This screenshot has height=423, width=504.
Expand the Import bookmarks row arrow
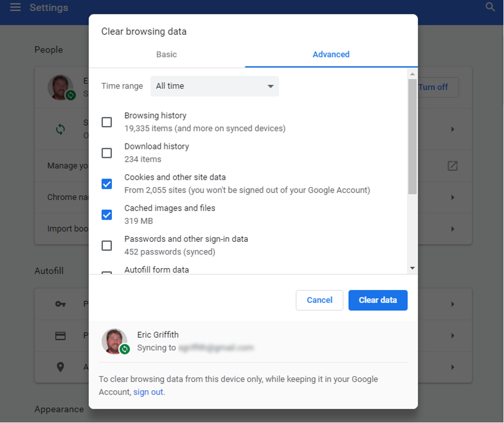pos(453,229)
